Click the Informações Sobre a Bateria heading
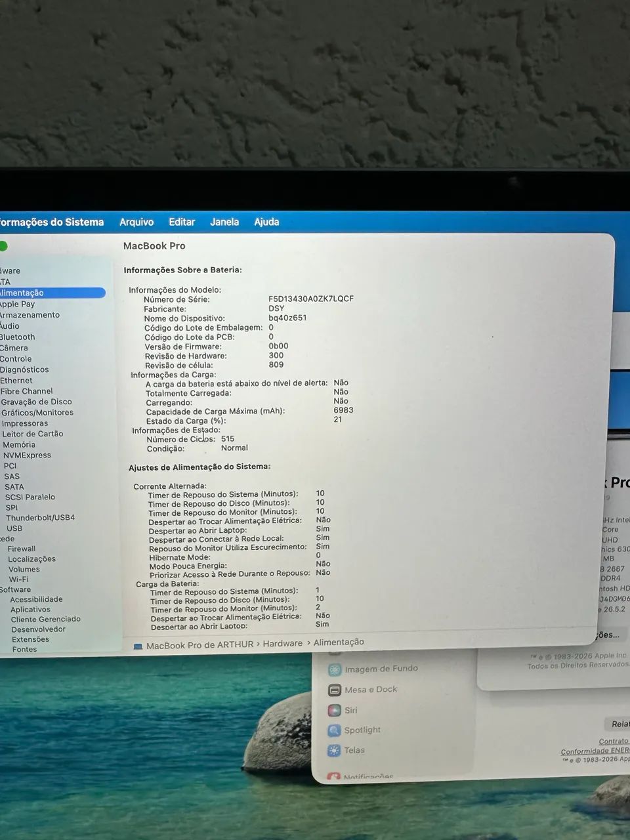 183,270
